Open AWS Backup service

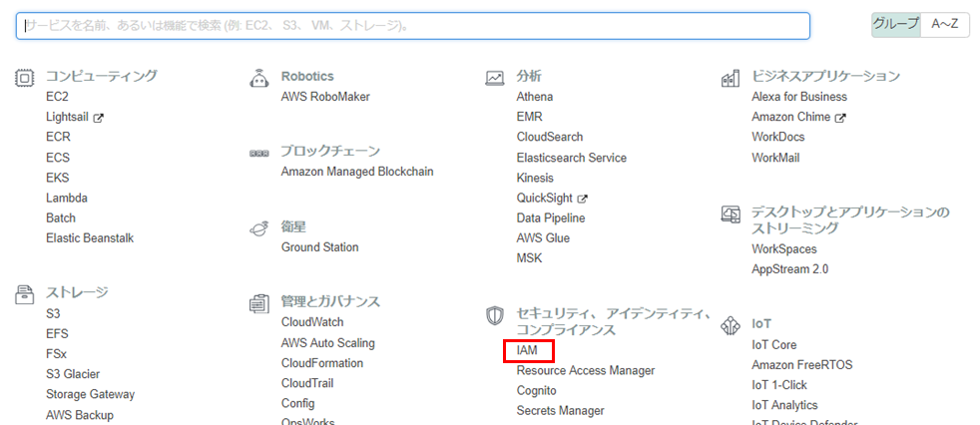(x=80, y=415)
